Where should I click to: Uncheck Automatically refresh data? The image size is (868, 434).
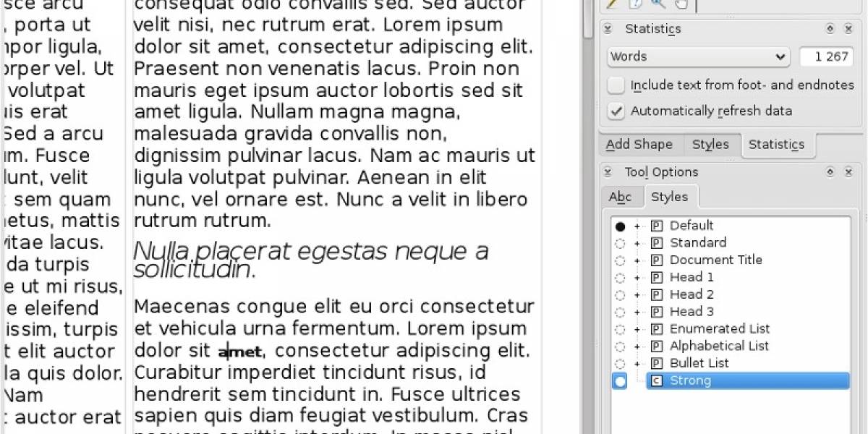[616, 111]
